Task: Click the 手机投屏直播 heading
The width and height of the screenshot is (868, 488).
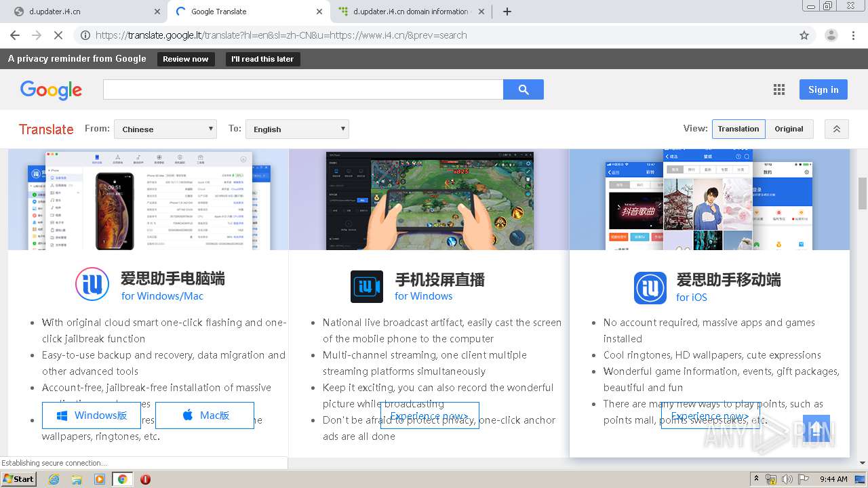Action: [x=440, y=279]
